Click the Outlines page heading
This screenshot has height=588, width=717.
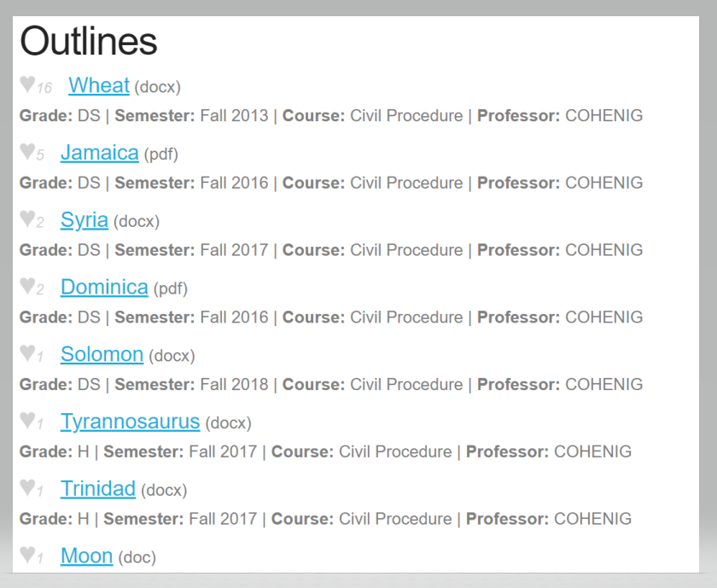click(x=89, y=41)
